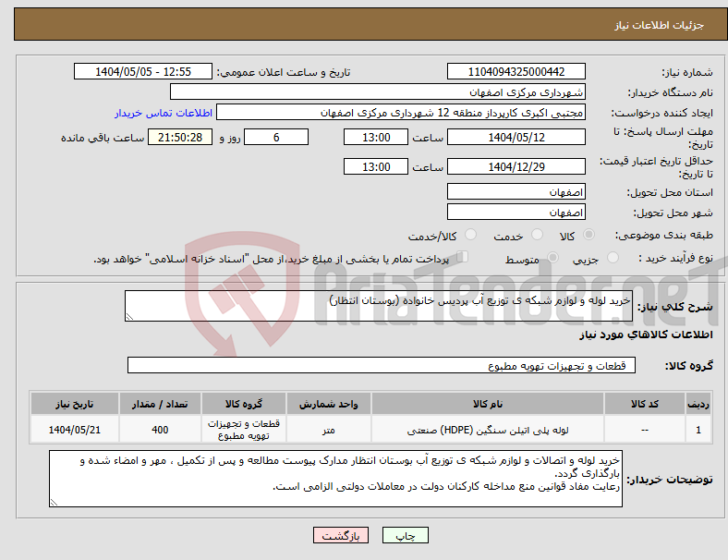
Task: Click the چاپ (print) button
Action: (405, 535)
